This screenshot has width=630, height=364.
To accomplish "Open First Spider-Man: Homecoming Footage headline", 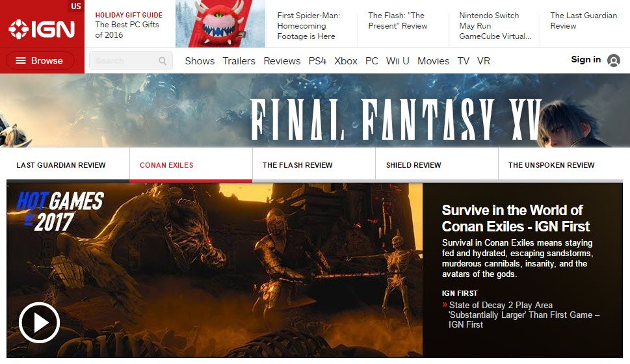I will point(309,26).
